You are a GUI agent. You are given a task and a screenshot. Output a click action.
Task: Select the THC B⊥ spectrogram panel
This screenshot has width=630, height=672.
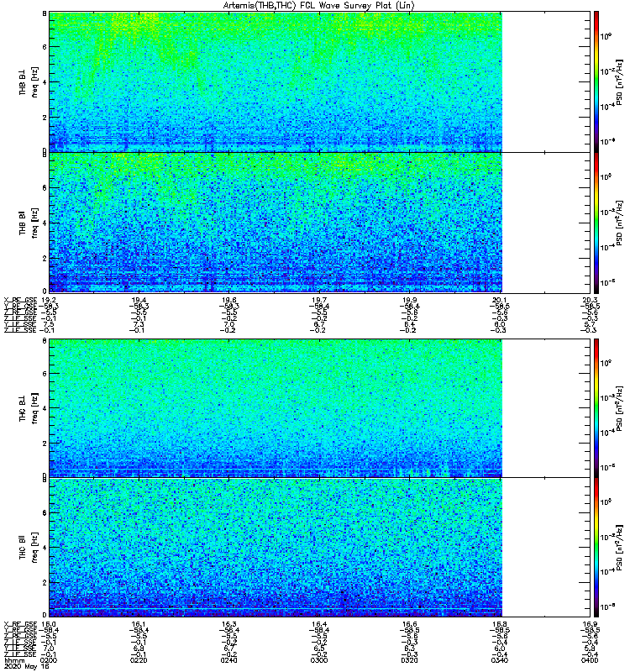pyautogui.click(x=320, y=408)
